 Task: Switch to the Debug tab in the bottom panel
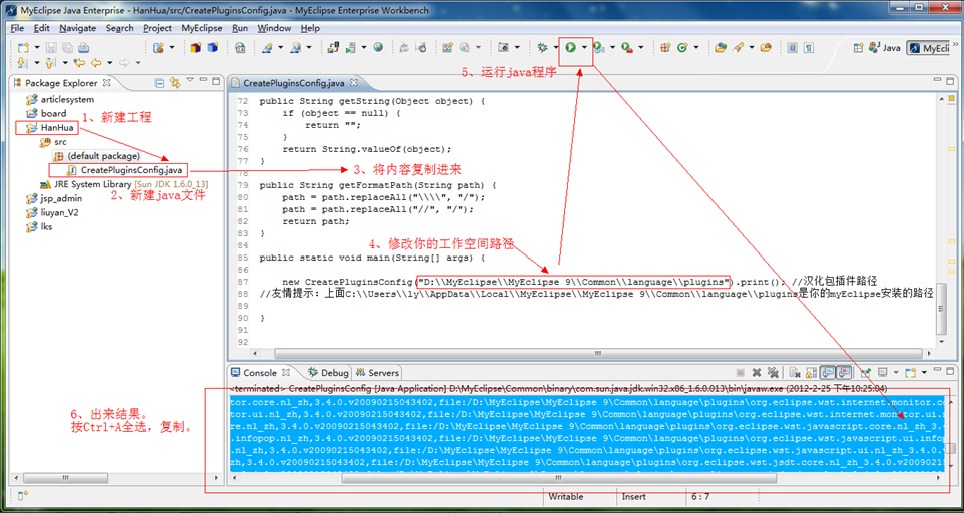tap(328, 373)
